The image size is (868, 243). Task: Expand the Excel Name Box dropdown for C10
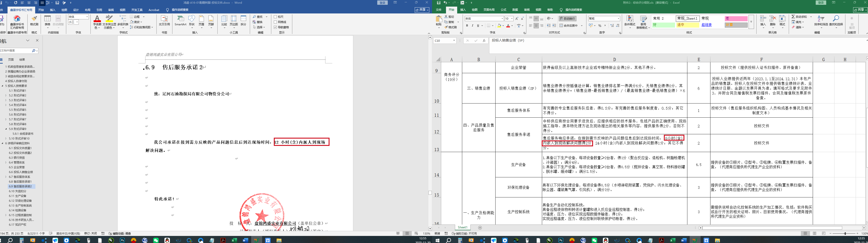coord(454,40)
